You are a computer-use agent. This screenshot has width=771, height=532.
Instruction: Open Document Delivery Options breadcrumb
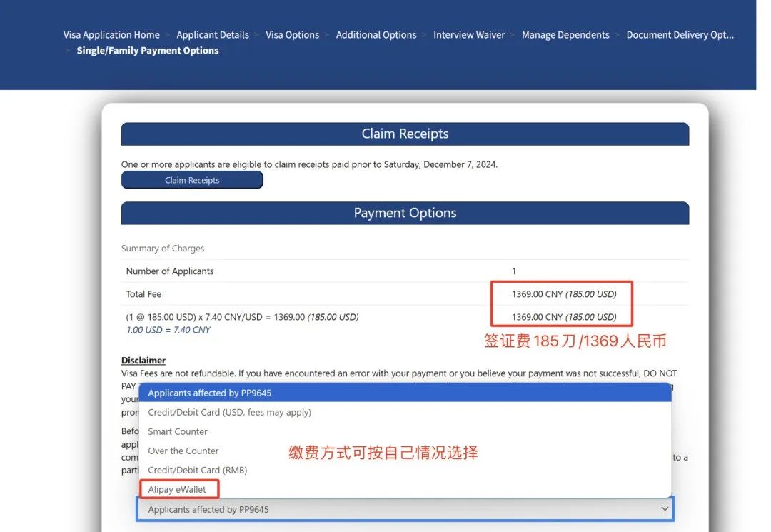(x=680, y=35)
